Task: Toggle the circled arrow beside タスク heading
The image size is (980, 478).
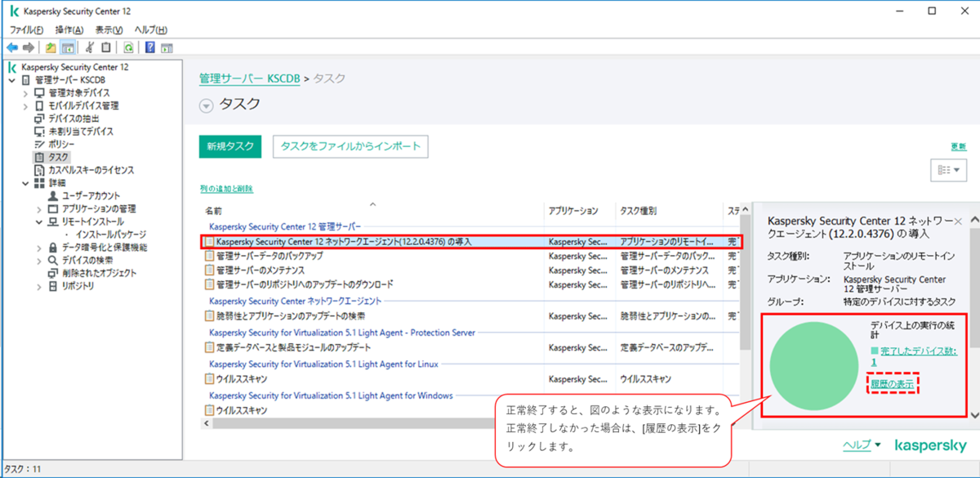Action: (x=206, y=105)
